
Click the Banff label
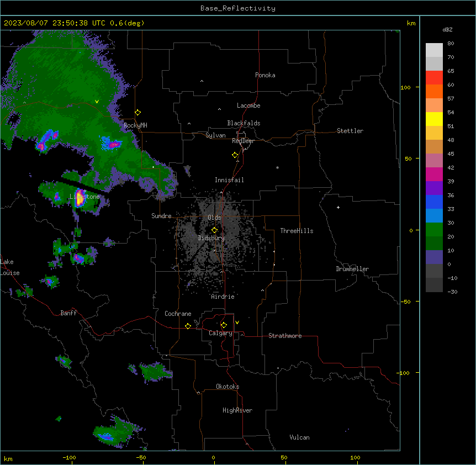[x=68, y=313]
